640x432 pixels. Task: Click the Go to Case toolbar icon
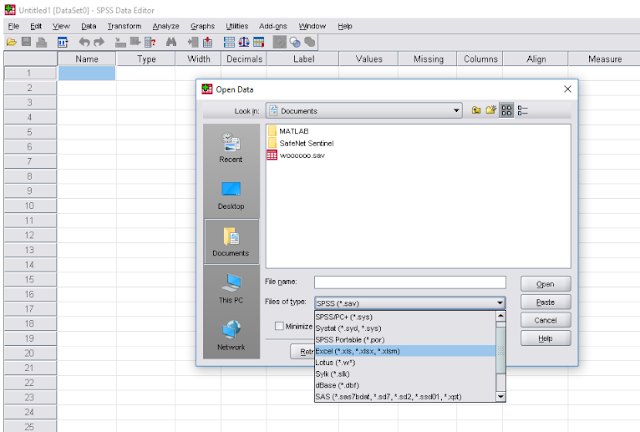(x=120, y=42)
